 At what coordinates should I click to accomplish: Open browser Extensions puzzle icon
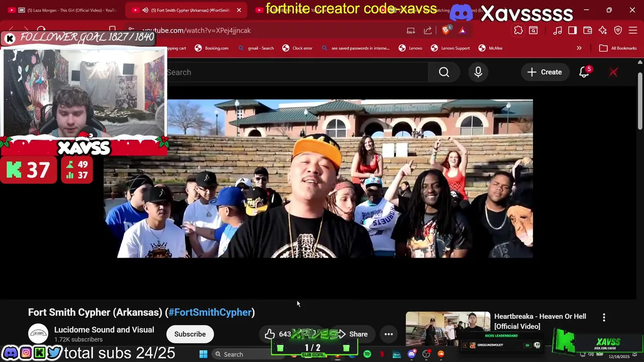click(x=518, y=30)
